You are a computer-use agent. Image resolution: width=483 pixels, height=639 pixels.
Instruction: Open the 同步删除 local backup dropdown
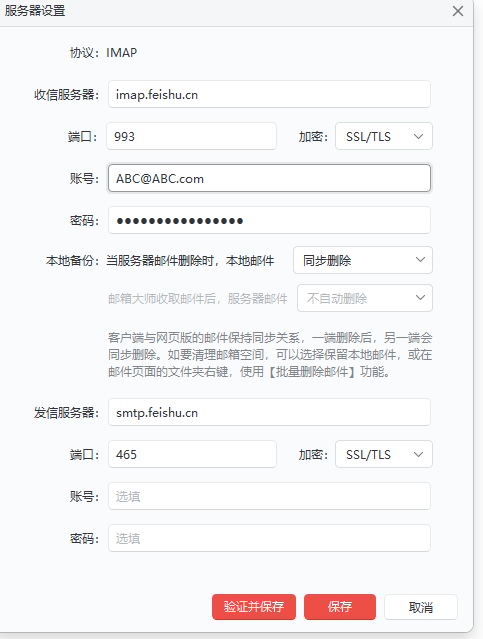coord(363,260)
